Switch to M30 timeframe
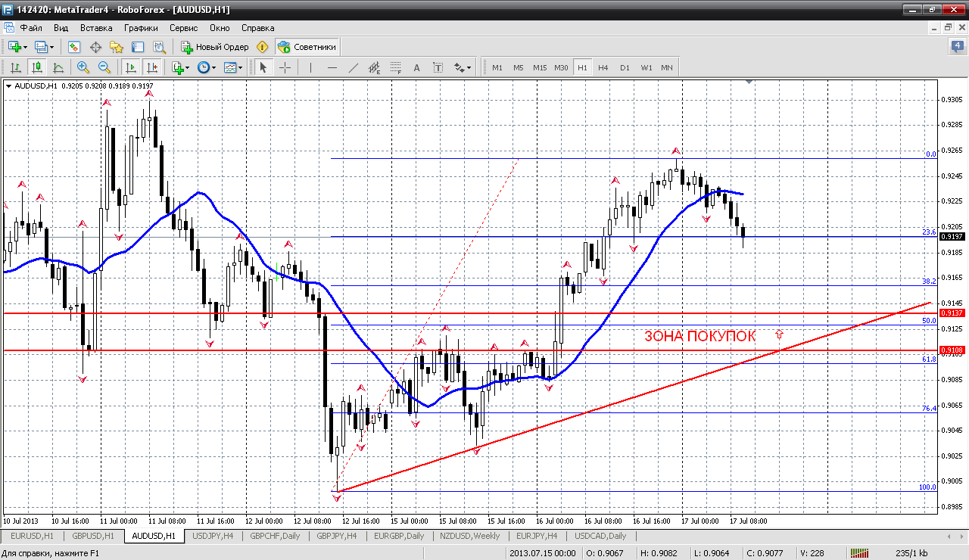The height and width of the screenshot is (560, 969). 561,67
